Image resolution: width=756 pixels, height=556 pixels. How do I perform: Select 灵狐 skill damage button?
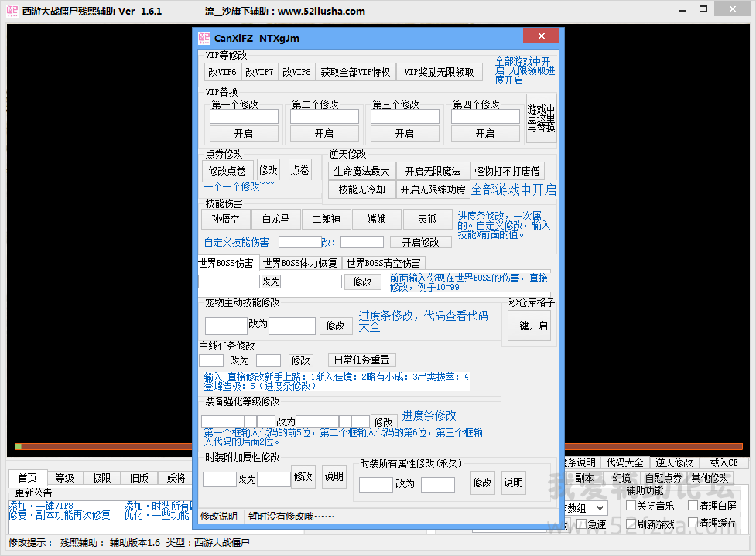(428, 219)
